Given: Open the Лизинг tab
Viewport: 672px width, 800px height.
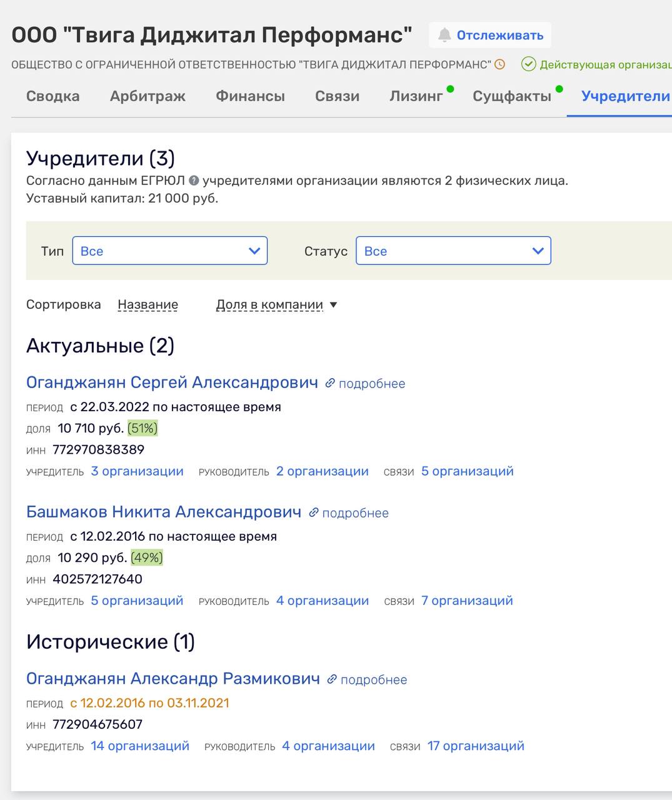Looking at the screenshot, I should pyautogui.click(x=416, y=96).
